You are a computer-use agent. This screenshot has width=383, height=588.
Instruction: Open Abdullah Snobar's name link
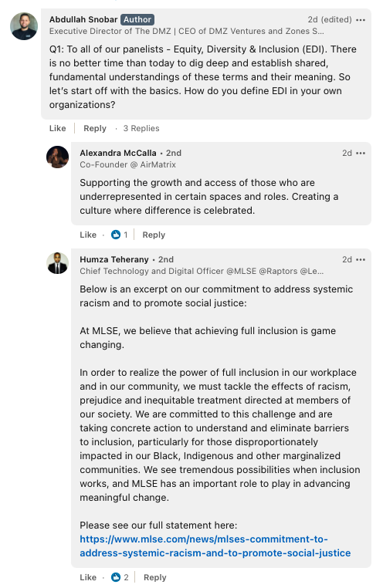pos(83,19)
